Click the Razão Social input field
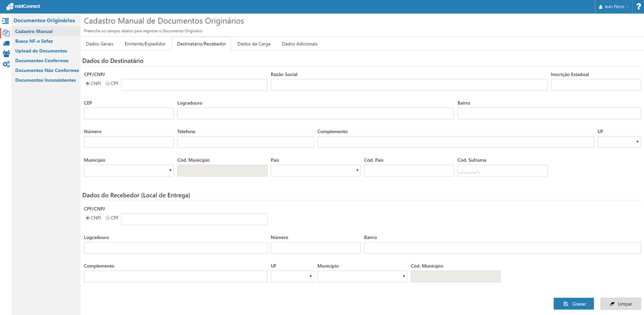The height and width of the screenshot is (315, 644). (409, 85)
